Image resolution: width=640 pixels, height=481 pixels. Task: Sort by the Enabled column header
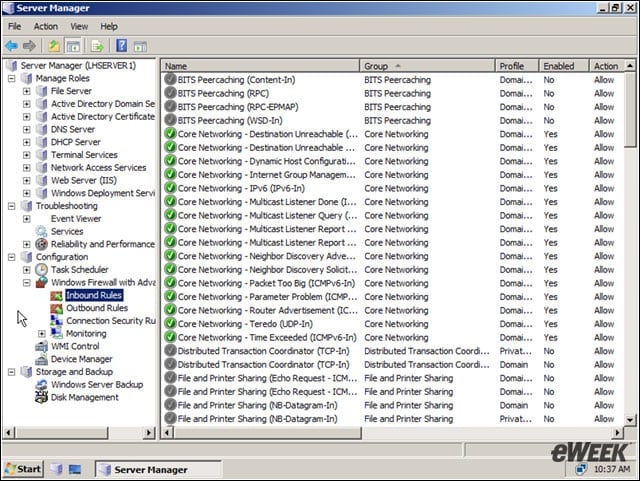coord(564,66)
